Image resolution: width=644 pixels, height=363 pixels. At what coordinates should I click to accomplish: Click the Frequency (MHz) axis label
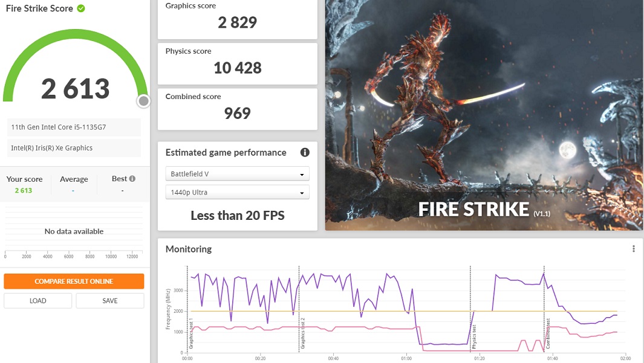pos(168,309)
